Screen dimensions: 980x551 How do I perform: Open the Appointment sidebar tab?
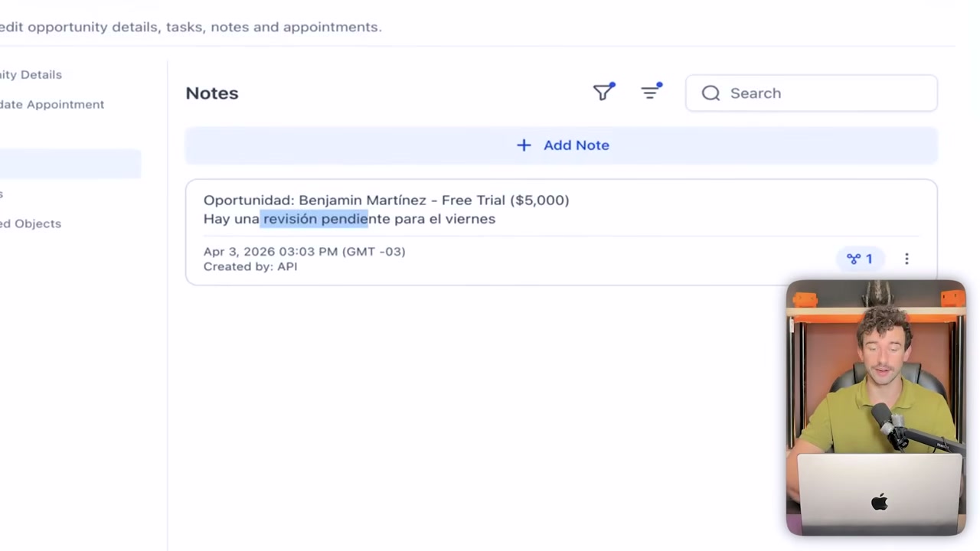(x=52, y=104)
